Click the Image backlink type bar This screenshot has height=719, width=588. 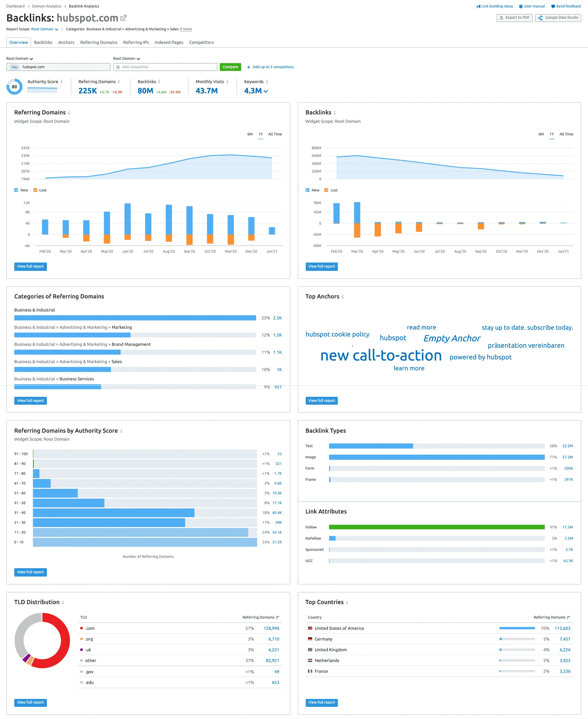coord(437,457)
